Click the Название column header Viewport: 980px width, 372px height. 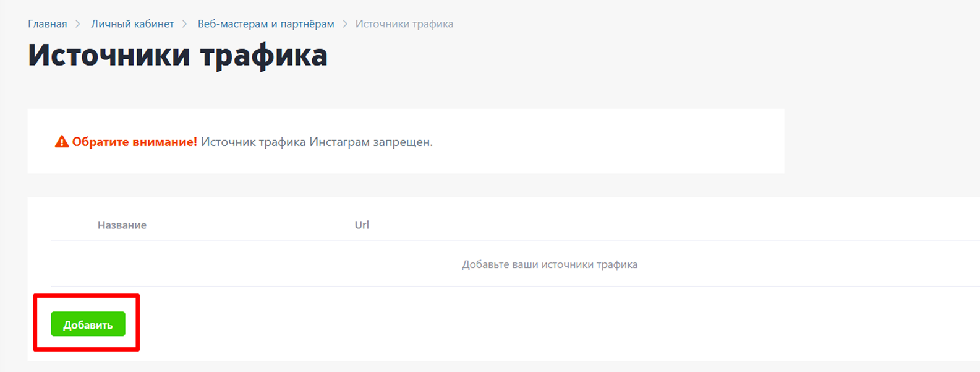pyautogui.click(x=122, y=225)
